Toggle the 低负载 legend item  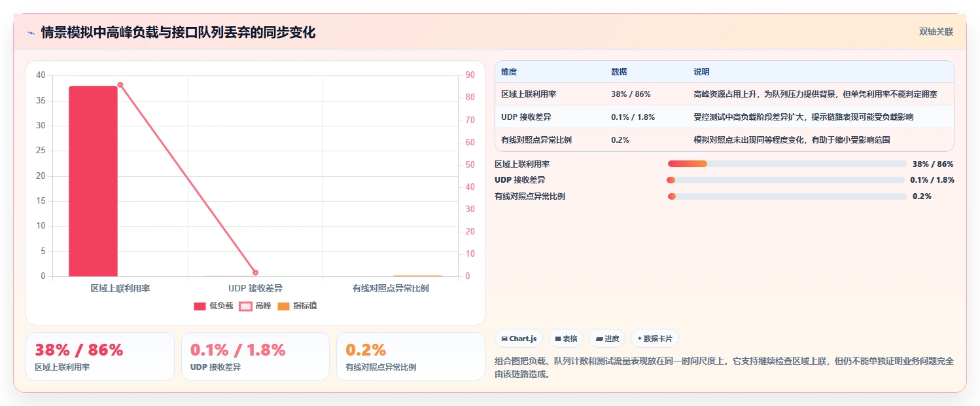click(x=213, y=306)
